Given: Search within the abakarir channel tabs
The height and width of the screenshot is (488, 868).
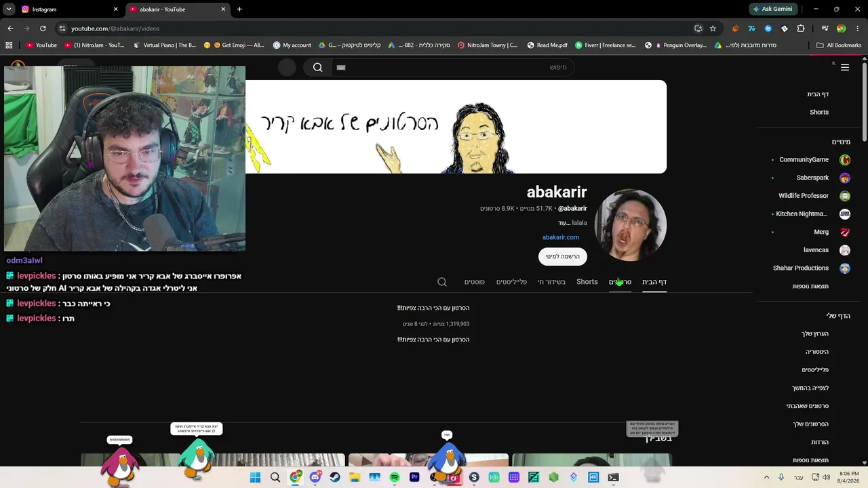Looking at the screenshot, I should pos(442,282).
